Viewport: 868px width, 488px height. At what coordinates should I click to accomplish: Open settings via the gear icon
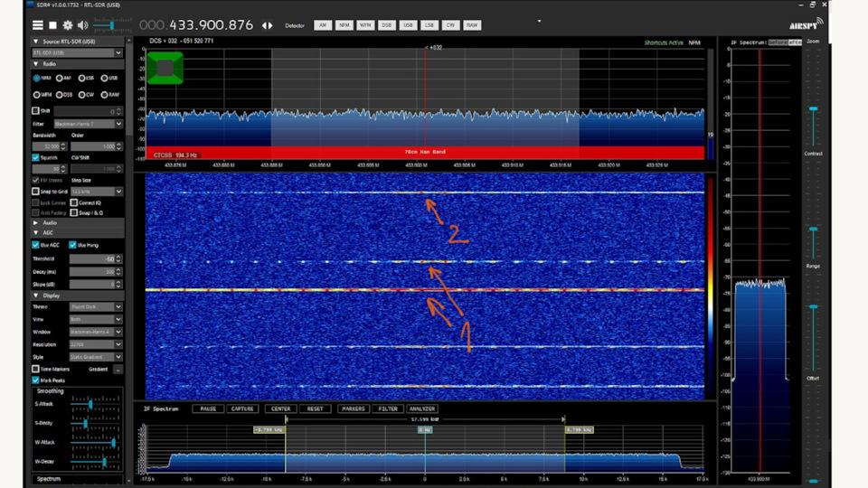tap(68, 25)
